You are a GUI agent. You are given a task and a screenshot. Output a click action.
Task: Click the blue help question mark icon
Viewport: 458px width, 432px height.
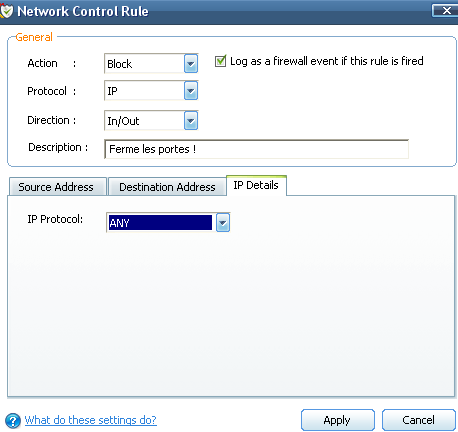click(x=13, y=421)
